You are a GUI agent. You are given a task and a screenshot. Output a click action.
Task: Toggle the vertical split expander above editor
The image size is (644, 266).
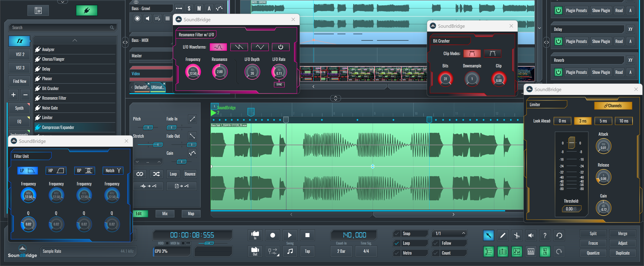(x=335, y=98)
